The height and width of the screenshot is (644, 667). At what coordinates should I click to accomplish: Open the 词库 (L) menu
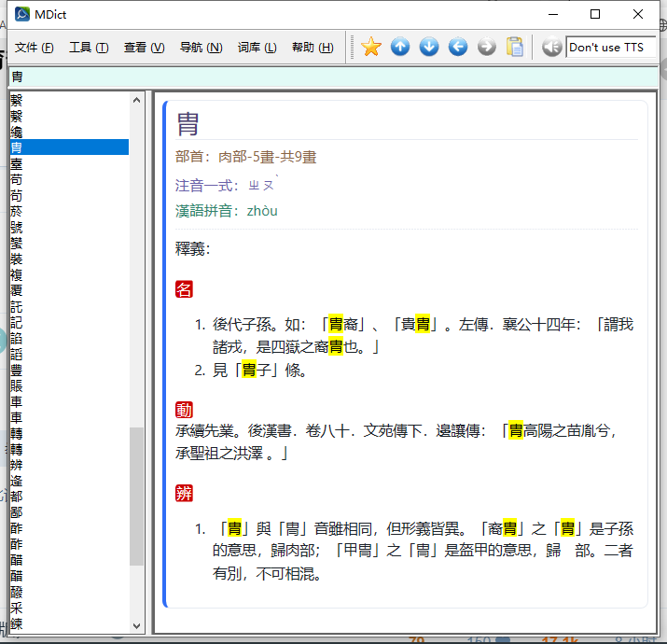tap(257, 48)
